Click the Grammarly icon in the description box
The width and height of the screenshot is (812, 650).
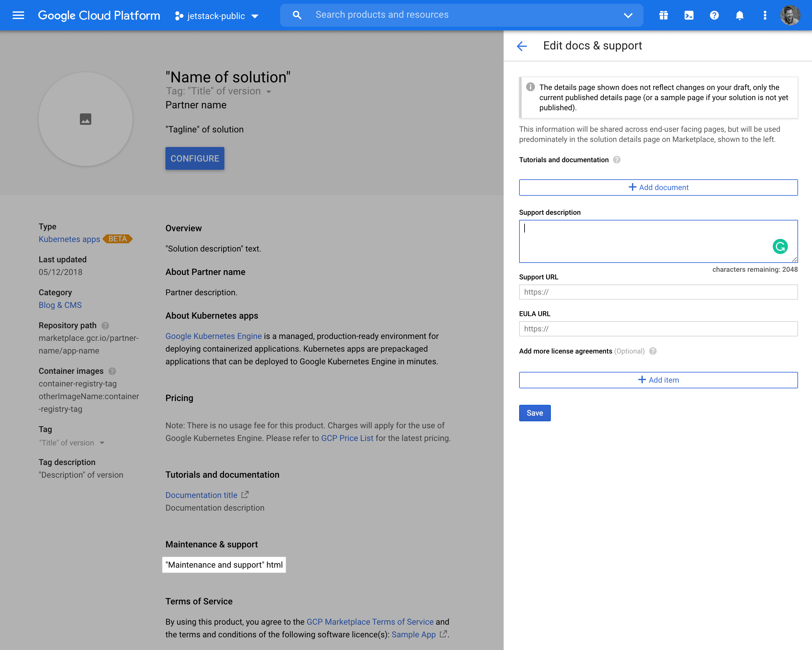pyautogui.click(x=780, y=246)
